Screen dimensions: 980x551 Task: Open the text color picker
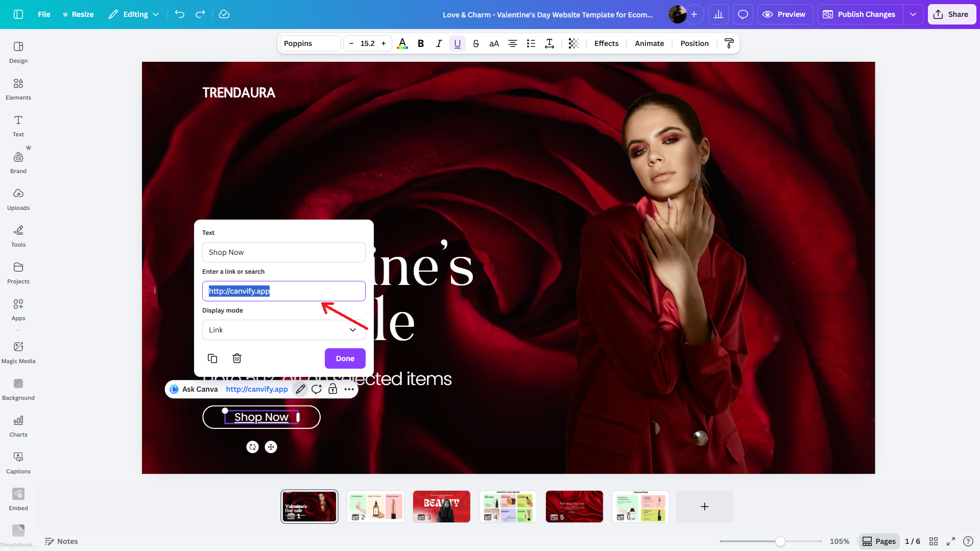(402, 43)
